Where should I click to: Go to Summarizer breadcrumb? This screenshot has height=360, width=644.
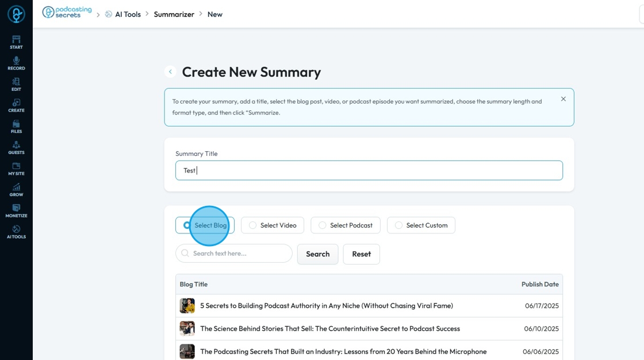pyautogui.click(x=174, y=14)
